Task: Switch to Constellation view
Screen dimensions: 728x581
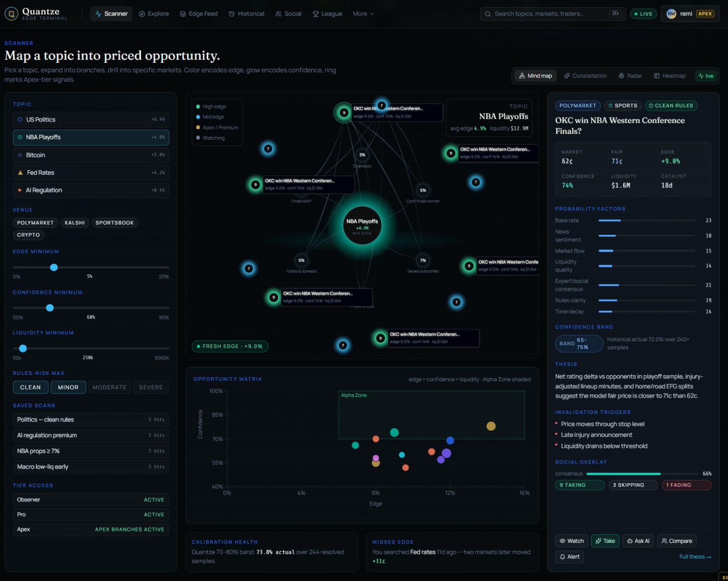Action: (x=585, y=76)
